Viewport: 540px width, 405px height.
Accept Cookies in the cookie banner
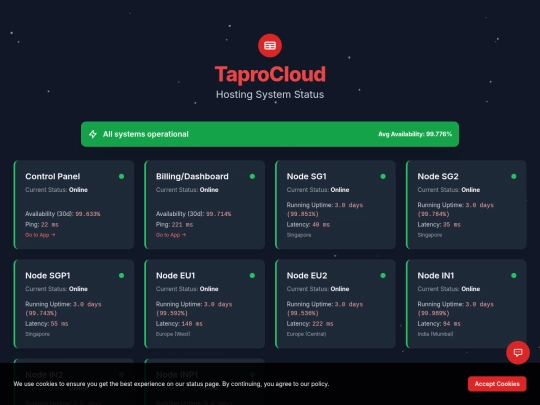click(497, 384)
